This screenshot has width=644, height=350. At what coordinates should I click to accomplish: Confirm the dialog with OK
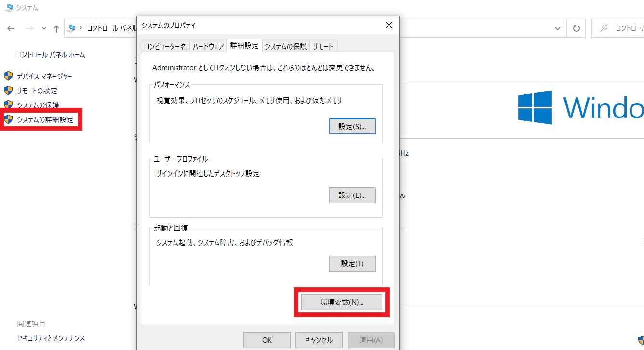click(267, 340)
